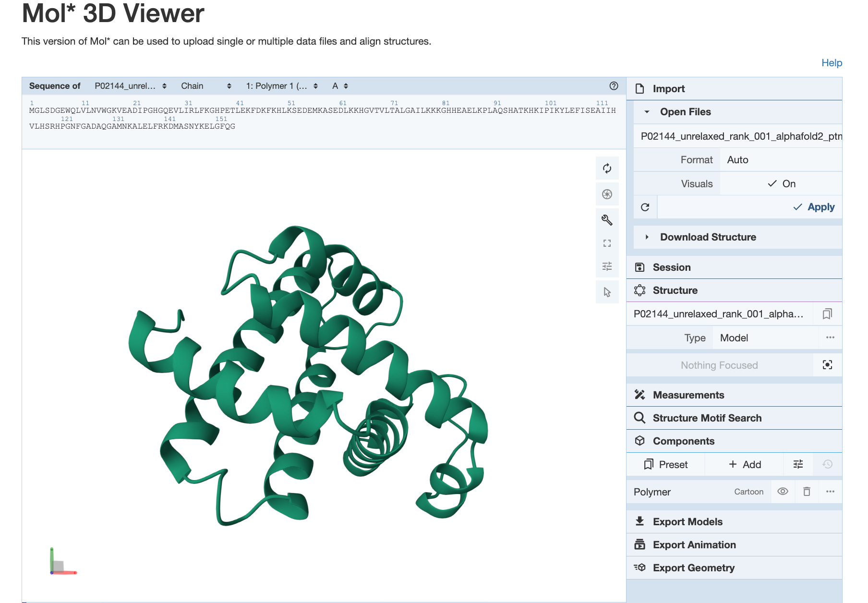Click the Structure panel title
Image resolution: width=868 pixels, height=603 pixels.
(x=675, y=290)
